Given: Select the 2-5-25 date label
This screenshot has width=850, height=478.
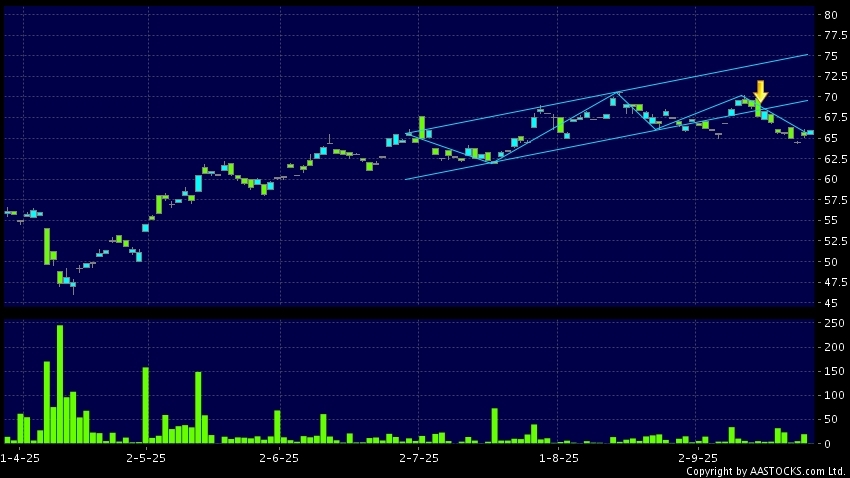Looking at the screenshot, I should (146, 458).
